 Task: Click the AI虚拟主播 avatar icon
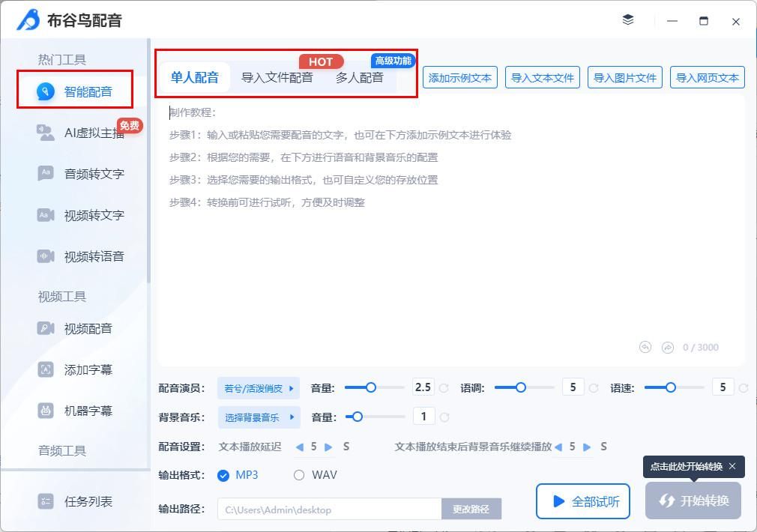(46, 133)
